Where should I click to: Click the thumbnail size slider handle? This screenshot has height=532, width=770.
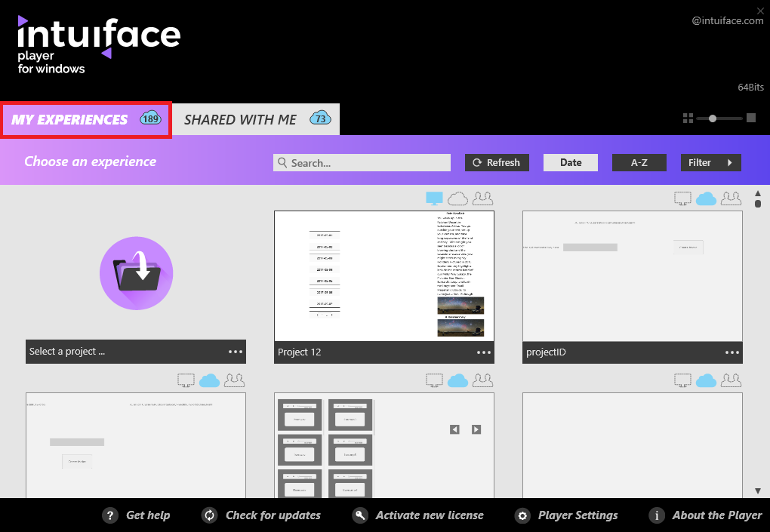(713, 118)
